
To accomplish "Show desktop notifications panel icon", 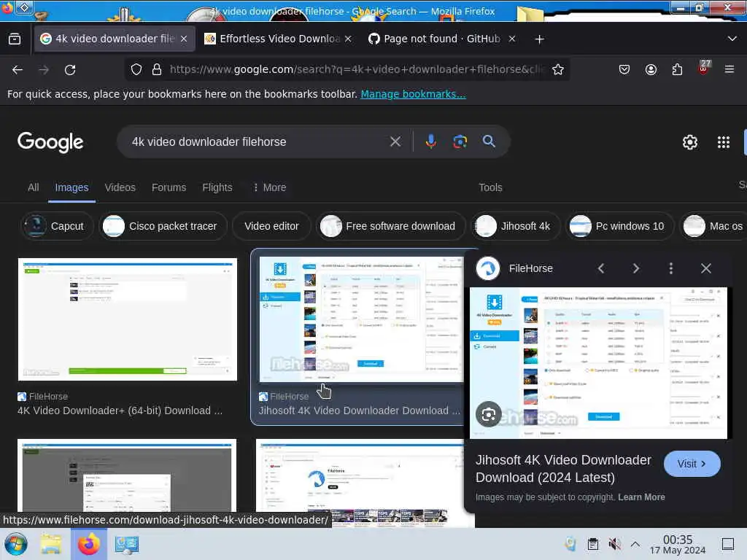I will click(x=728, y=544).
